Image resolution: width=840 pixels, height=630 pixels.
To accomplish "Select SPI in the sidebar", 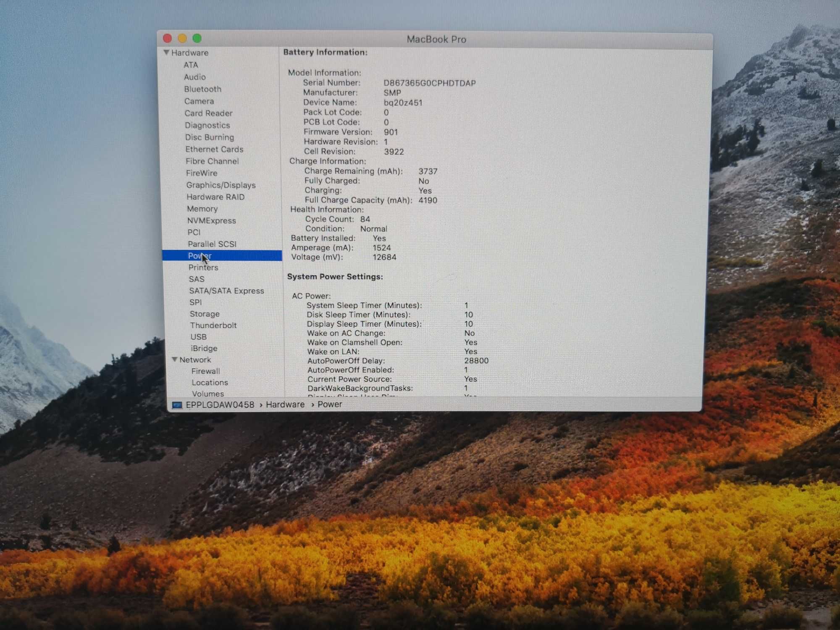I will (x=196, y=302).
